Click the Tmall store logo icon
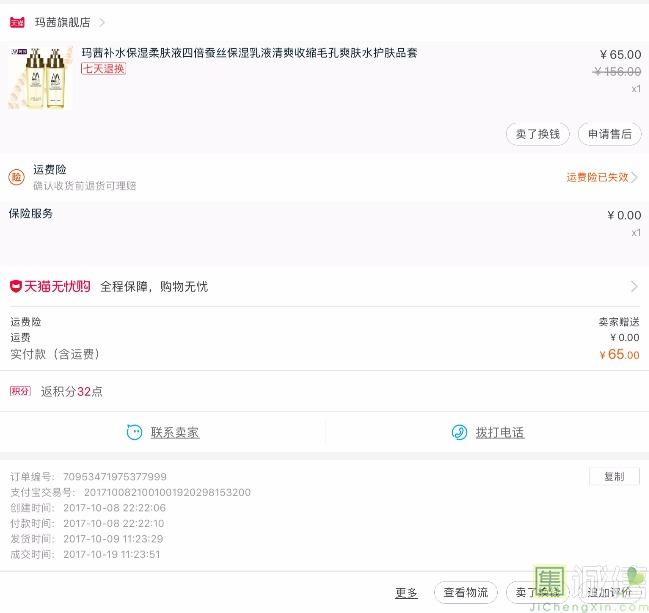The width and height of the screenshot is (649, 613). pos(17,21)
